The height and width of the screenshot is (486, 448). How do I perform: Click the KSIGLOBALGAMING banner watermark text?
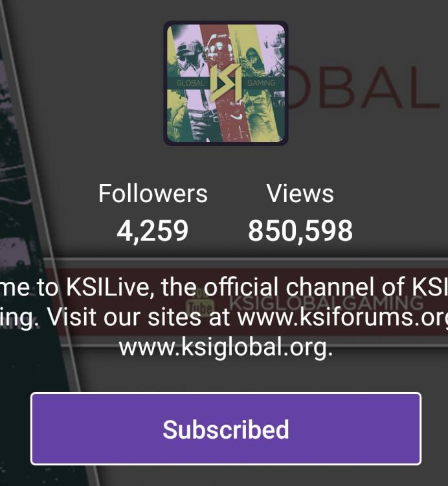[x=327, y=302]
